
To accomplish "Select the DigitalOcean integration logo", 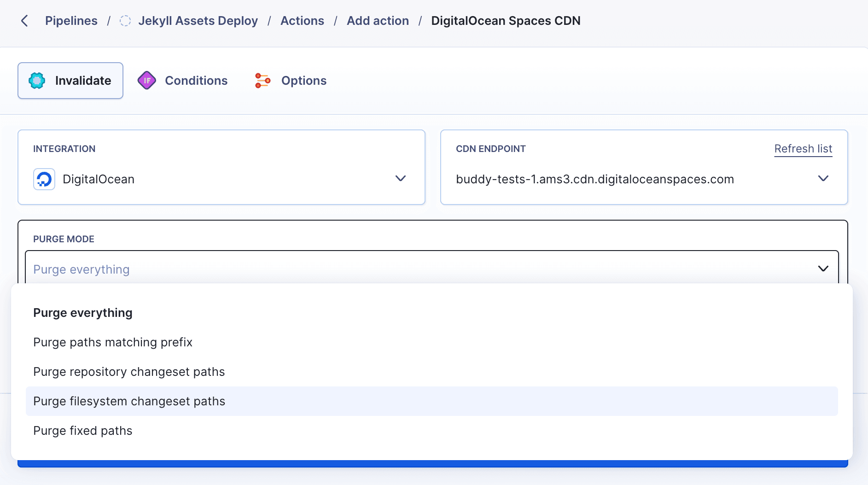I will [44, 179].
